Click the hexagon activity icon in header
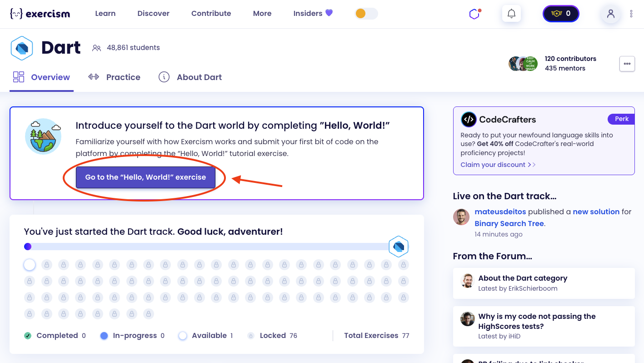Image resolution: width=644 pixels, height=363 pixels. point(474,14)
